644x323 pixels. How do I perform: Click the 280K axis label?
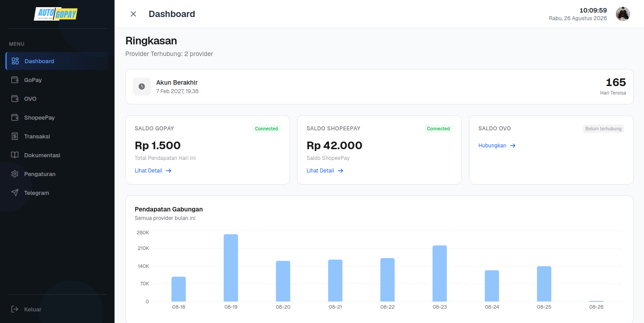tap(143, 233)
